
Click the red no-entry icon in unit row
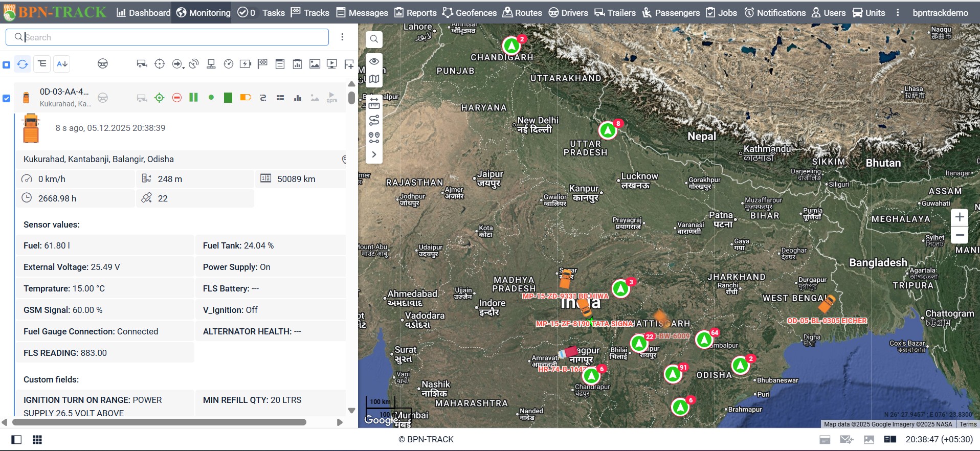pos(177,98)
